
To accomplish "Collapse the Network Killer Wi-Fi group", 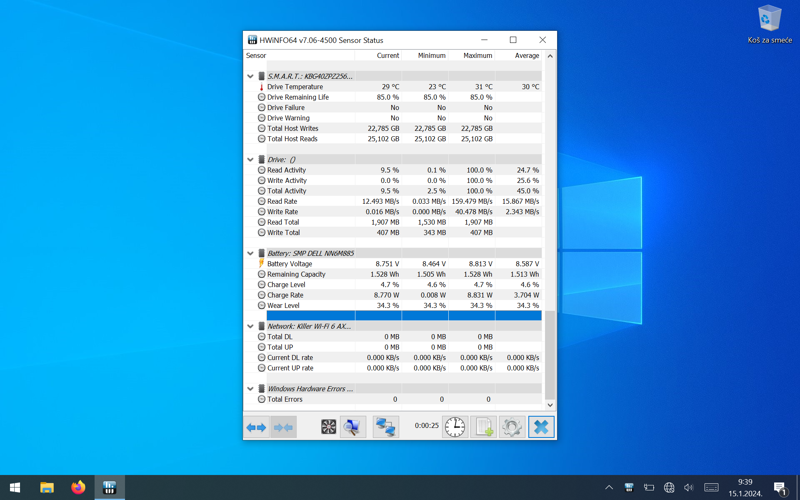I will (x=251, y=326).
